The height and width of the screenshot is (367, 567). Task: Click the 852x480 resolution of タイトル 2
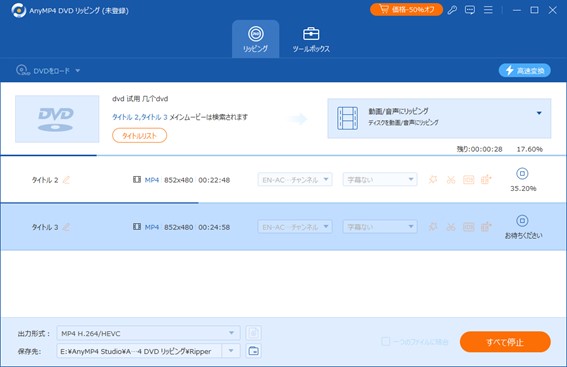[179, 180]
